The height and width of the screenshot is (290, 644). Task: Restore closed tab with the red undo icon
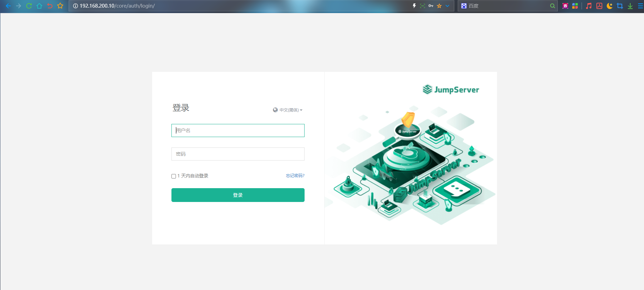[50, 6]
